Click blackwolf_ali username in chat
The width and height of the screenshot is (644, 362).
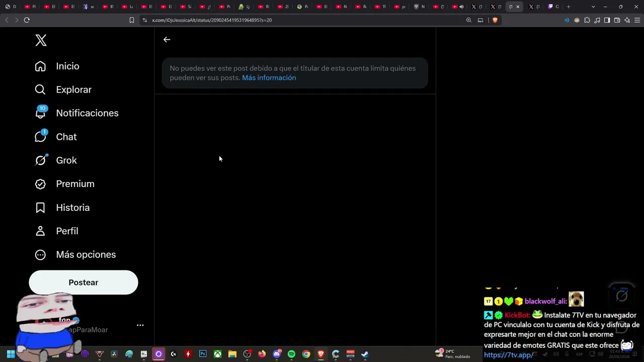(546, 301)
